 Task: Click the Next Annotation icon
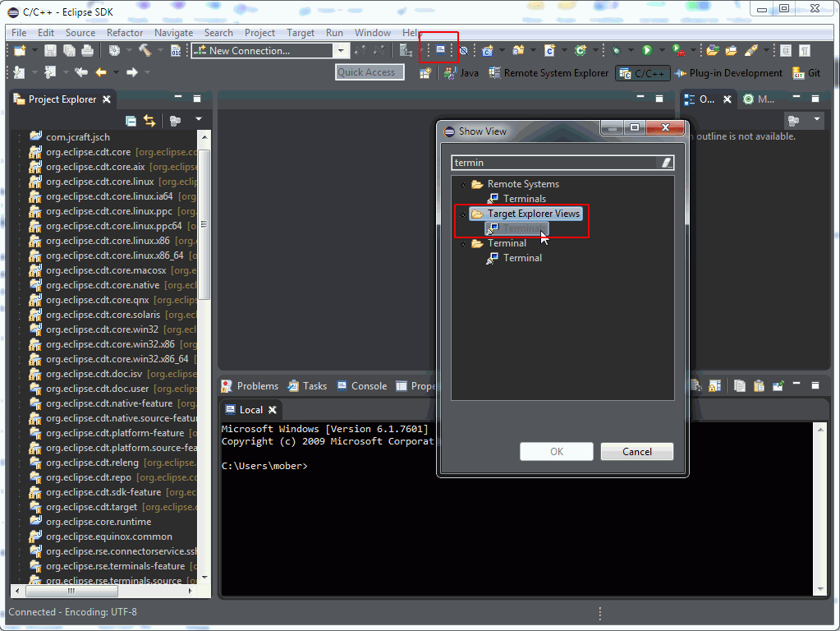19,71
